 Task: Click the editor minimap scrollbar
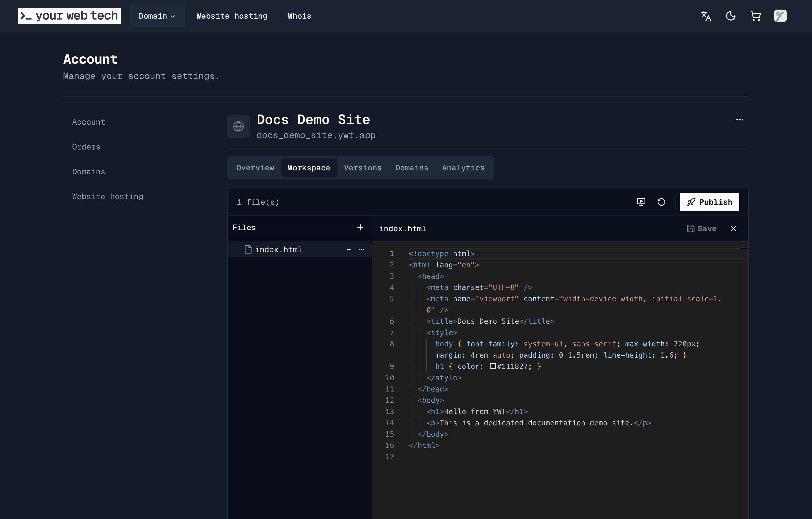coord(744,380)
